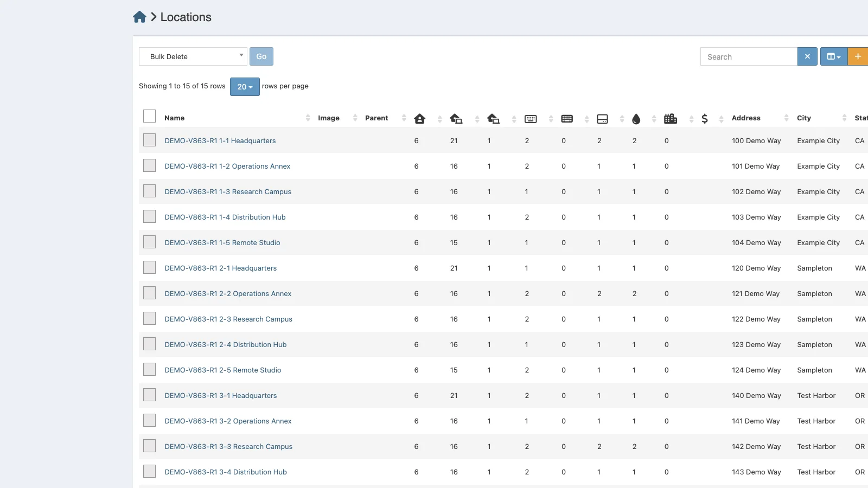868x488 pixels.
Task: Sort by the city building icon column
Action: [x=671, y=119]
